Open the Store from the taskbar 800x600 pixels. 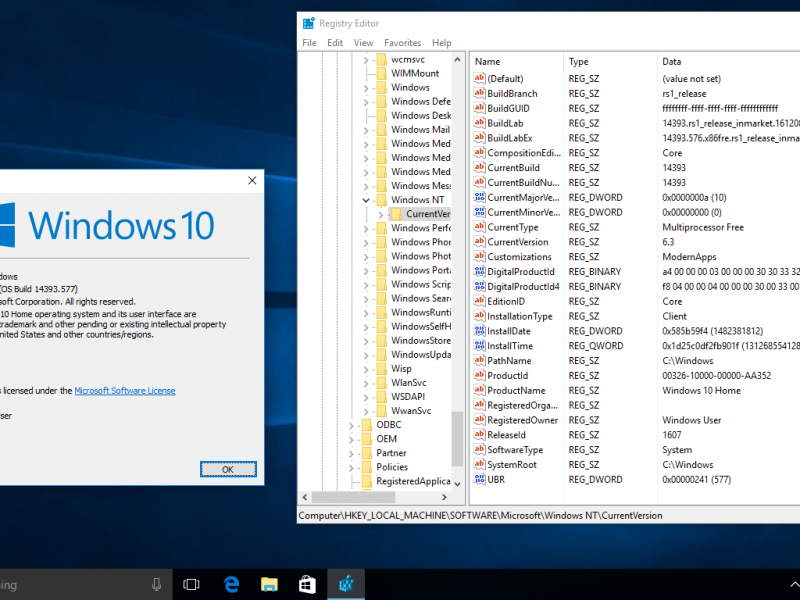pos(307,584)
